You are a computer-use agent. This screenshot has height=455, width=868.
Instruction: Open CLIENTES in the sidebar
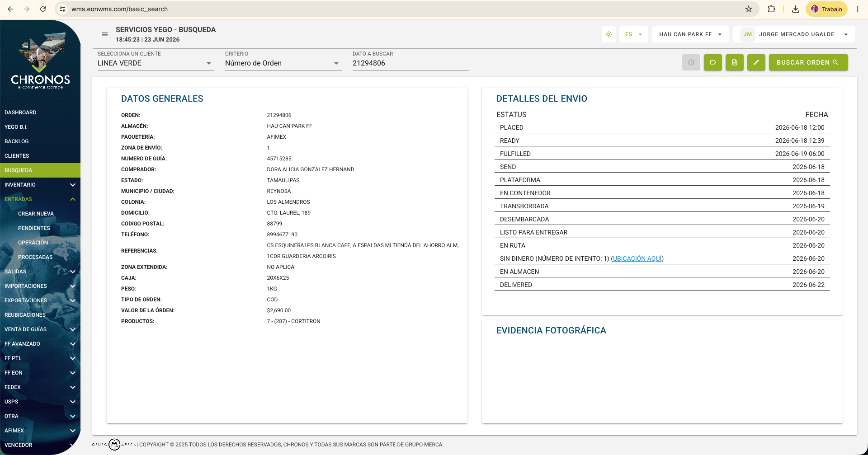click(40, 156)
